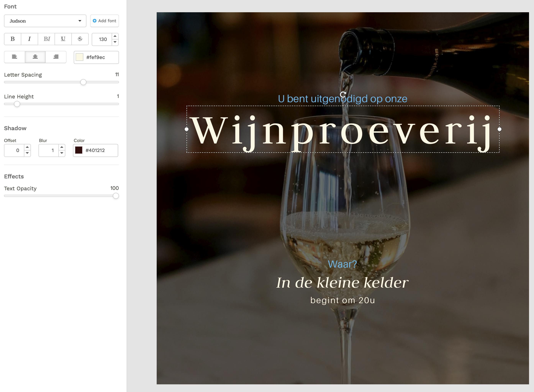Toggle bold text formatting

point(13,39)
